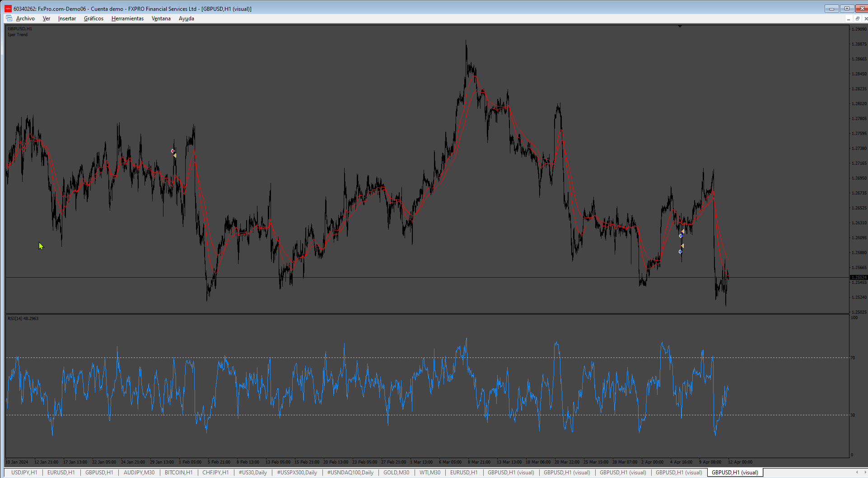This screenshot has width=868, height=478.
Task: Click the RSI 70 level marker
Action: click(x=853, y=358)
